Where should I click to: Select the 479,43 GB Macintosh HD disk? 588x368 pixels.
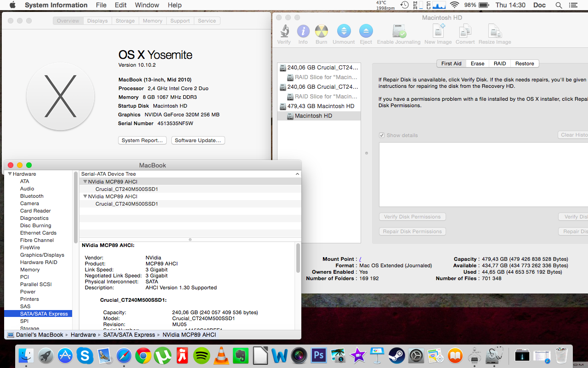(x=319, y=106)
